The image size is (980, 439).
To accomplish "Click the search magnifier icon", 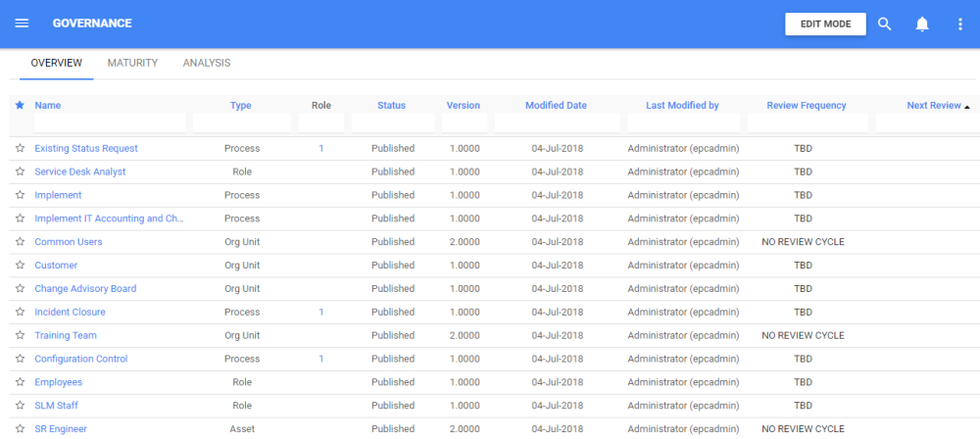I will tap(884, 24).
